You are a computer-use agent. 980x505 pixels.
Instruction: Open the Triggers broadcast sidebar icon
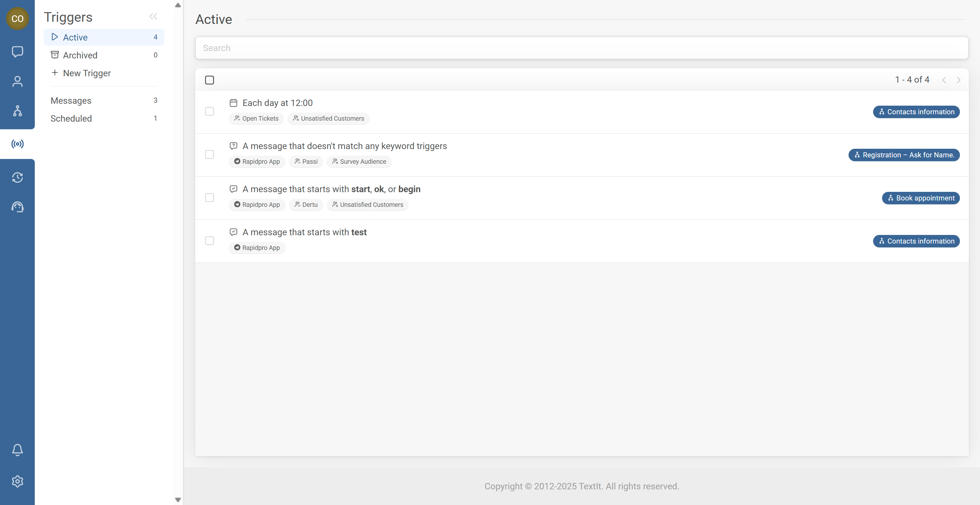(x=17, y=144)
